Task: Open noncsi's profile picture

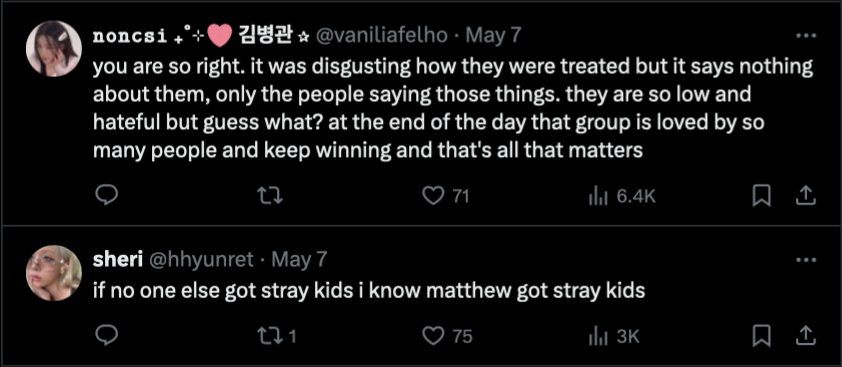Action: 54,48
